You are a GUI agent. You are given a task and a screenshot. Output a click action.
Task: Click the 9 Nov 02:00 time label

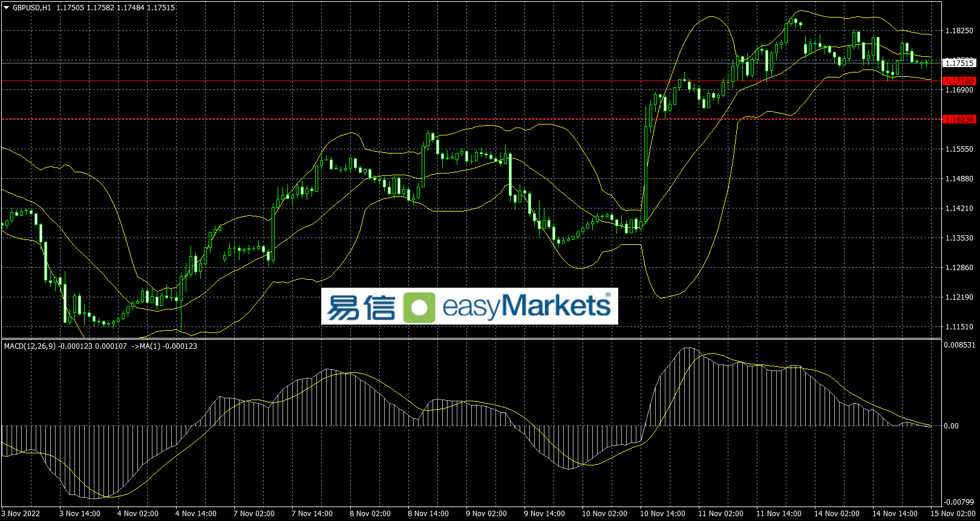pos(486,514)
